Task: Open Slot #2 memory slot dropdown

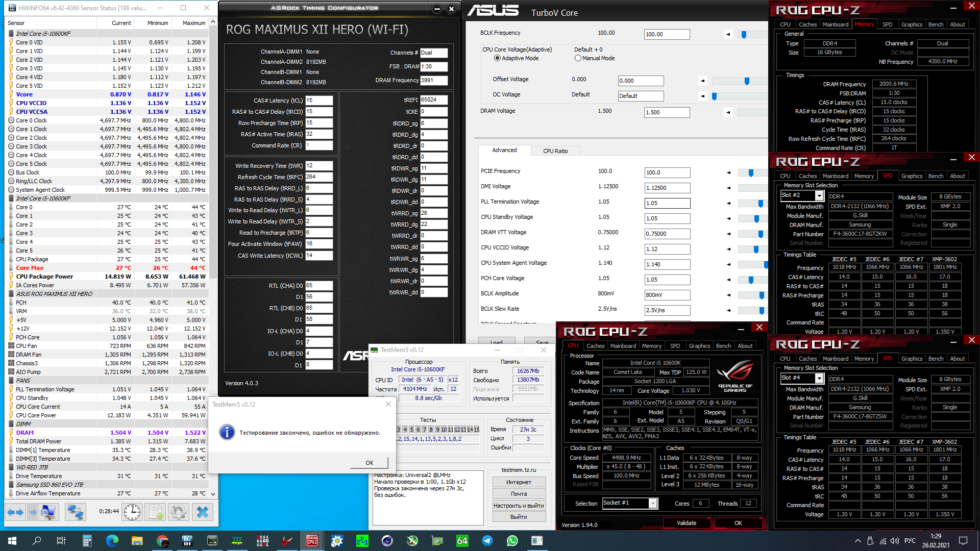Action: tap(819, 195)
